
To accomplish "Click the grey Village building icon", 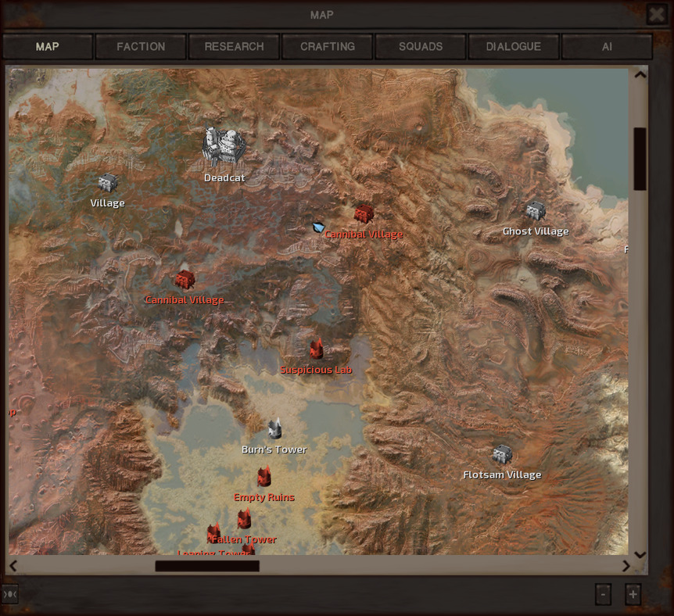I will point(107,183).
